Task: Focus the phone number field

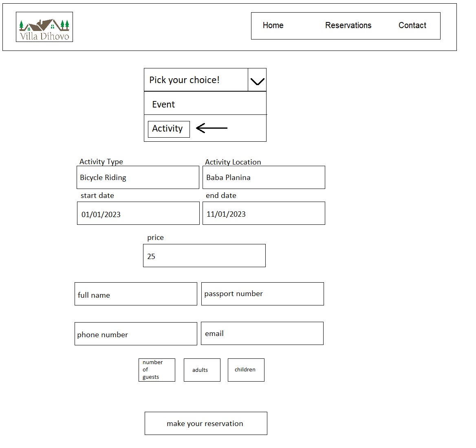Action: pos(136,334)
